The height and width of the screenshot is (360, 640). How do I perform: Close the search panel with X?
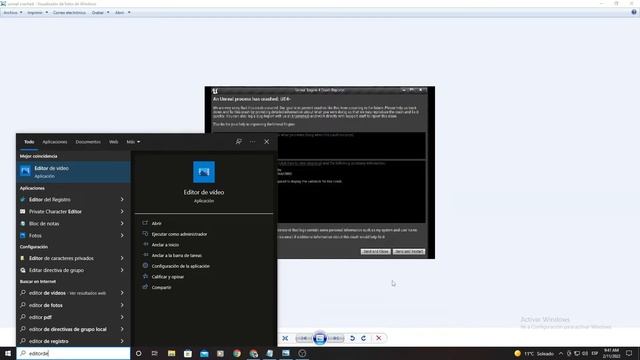[x=267, y=142]
